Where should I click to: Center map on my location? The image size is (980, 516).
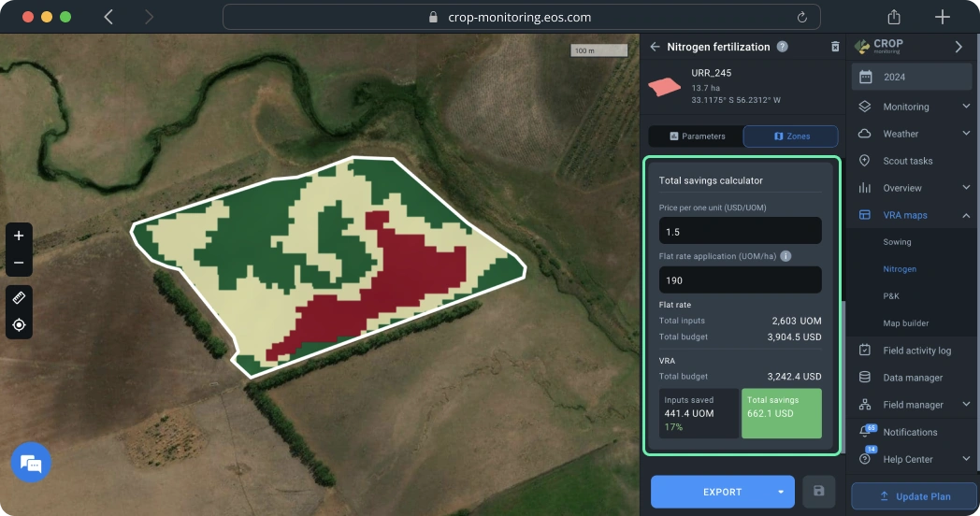(19, 325)
